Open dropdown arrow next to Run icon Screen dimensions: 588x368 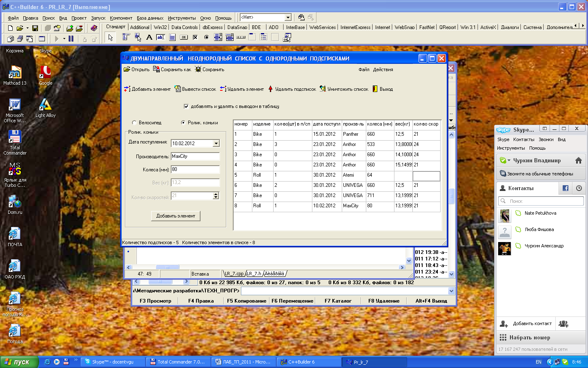[64, 39]
